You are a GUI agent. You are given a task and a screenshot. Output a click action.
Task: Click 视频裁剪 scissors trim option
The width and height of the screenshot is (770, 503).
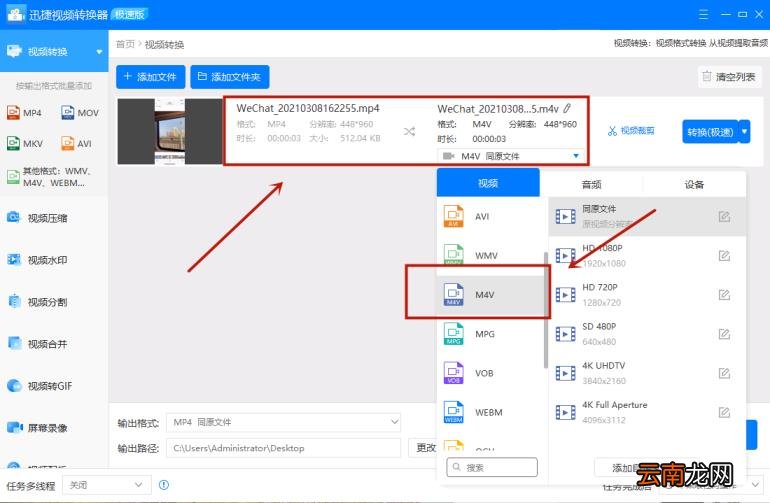coord(631,131)
